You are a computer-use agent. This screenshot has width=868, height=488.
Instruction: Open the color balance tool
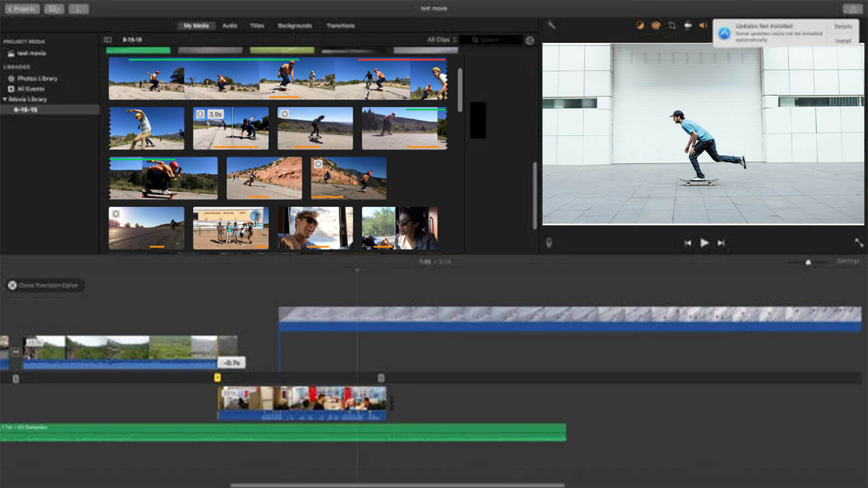click(x=640, y=25)
